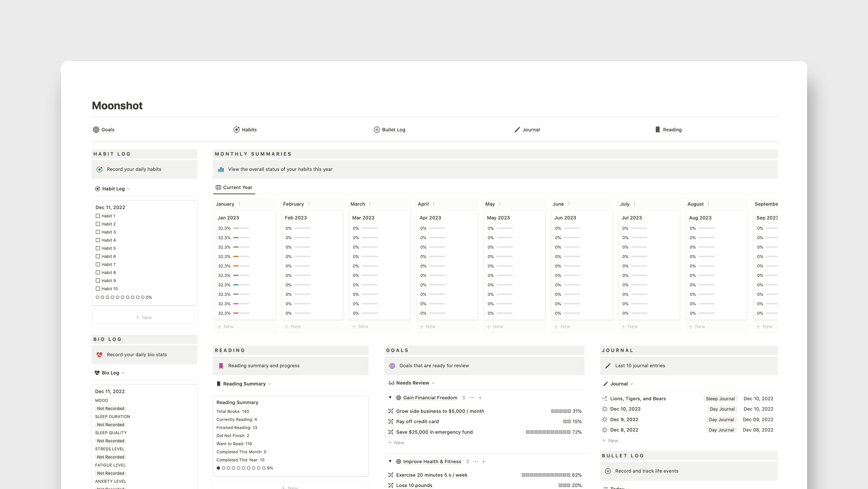Click the sparkle icon beside Lions, Tigers, and Bears
Image resolution: width=868 pixels, height=489 pixels.
point(605,399)
